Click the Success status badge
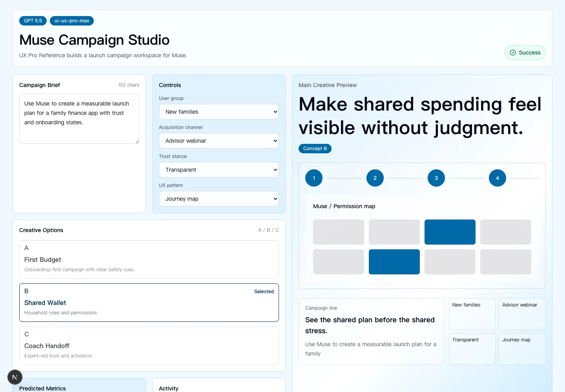 point(525,53)
